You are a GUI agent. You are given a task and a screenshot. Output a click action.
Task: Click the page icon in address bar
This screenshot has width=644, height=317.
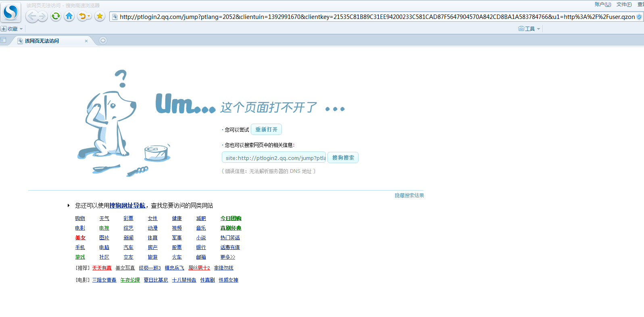tap(115, 17)
